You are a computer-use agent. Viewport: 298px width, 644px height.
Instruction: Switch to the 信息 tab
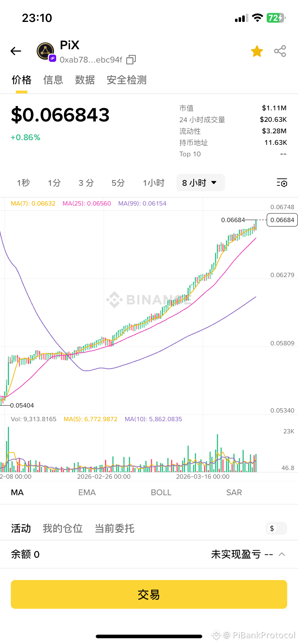[53, 80]
